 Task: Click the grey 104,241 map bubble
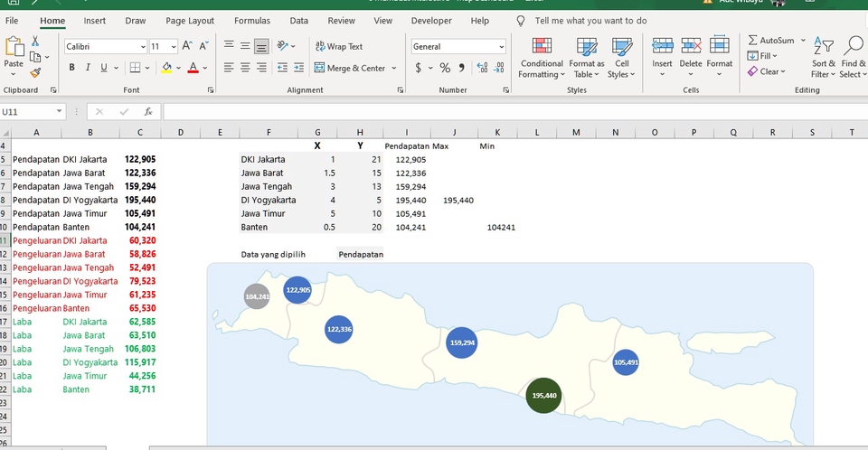(257, 296)
